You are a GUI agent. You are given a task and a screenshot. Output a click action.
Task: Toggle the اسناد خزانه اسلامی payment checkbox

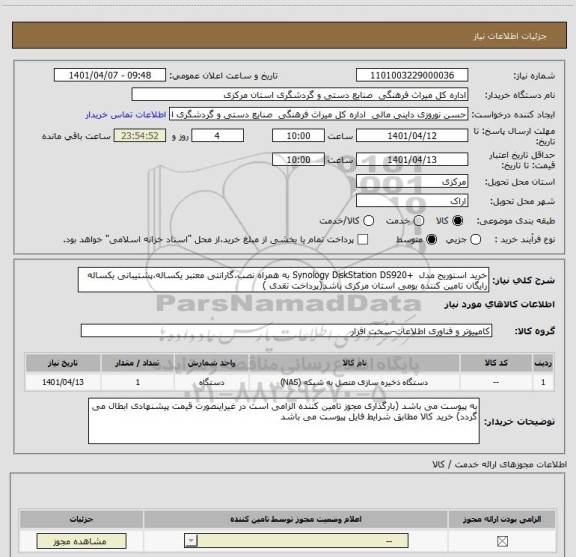pos(363,240)
